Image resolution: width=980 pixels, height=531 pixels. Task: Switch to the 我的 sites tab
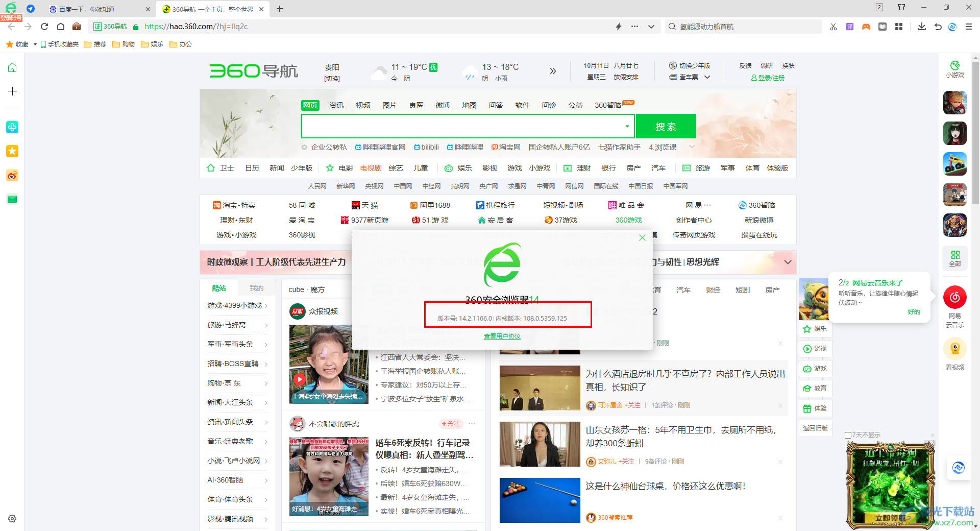click(256, 288)
